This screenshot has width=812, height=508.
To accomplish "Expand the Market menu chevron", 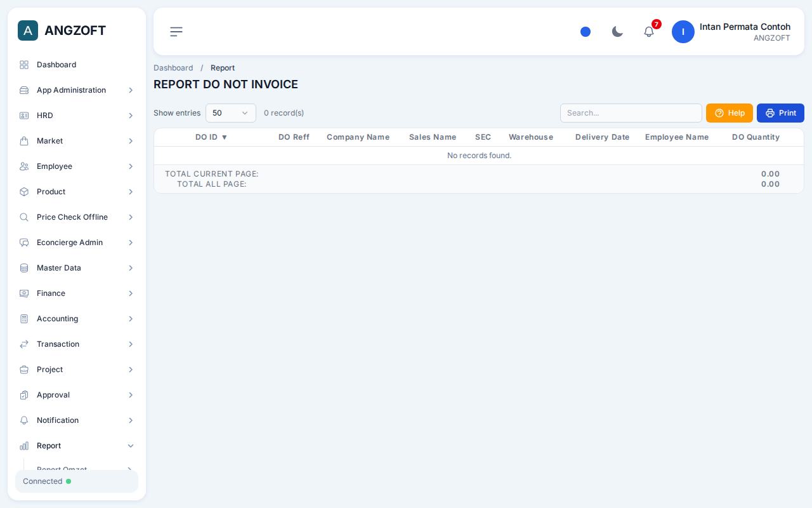I will pyautogui.click(x=131, y=141).
